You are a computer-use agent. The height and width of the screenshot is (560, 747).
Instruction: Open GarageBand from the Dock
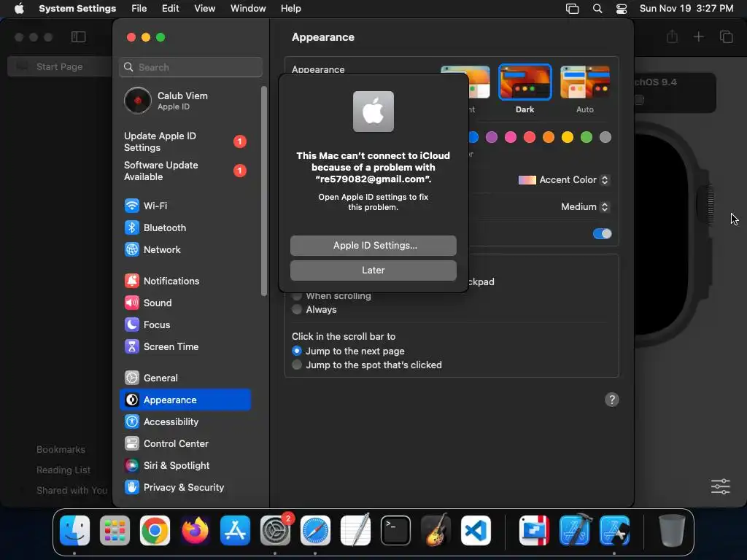(436, 531)
